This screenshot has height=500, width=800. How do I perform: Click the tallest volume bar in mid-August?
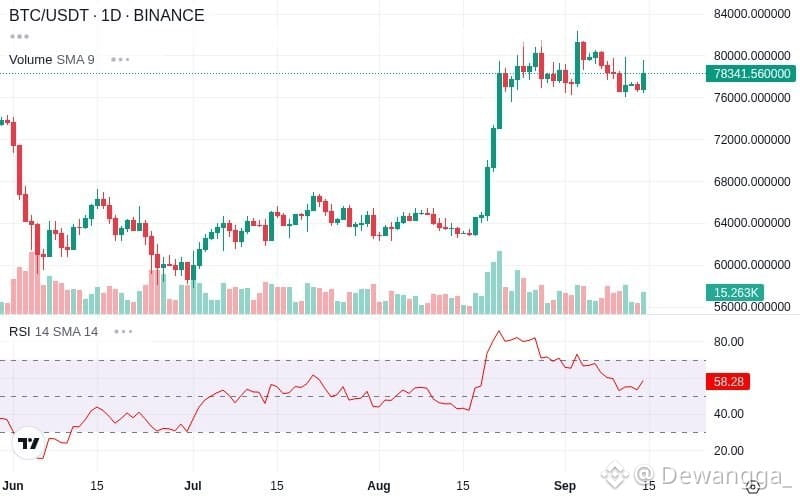[x=499, y=282]
